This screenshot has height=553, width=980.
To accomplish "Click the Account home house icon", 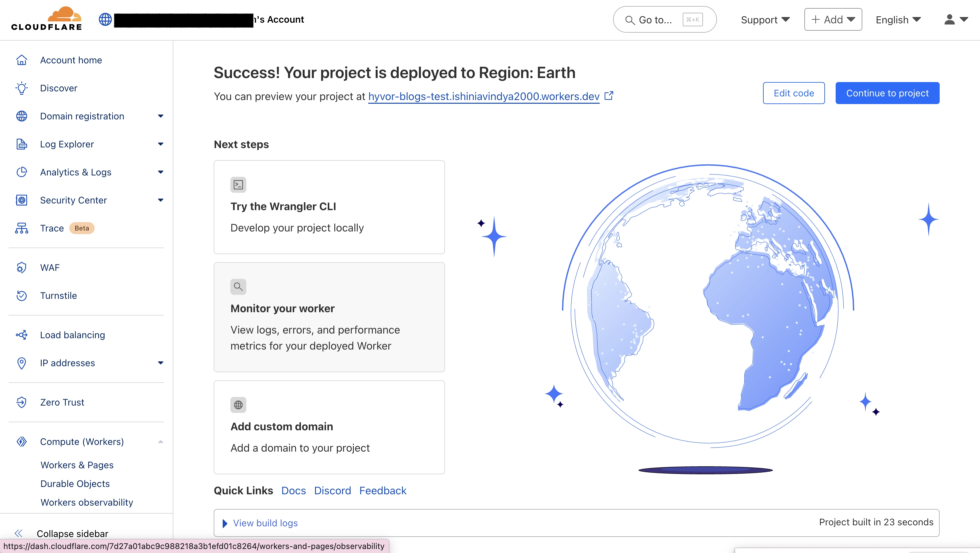I will 22,60.
